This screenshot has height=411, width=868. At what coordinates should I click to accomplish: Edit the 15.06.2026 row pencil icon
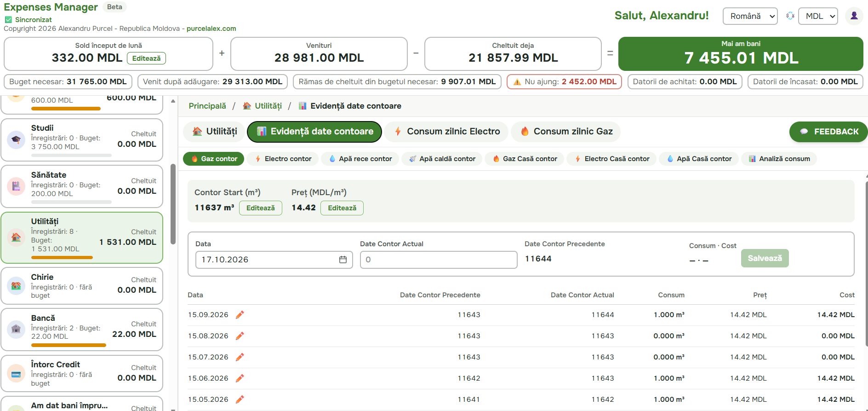click(x=240, y=378)
